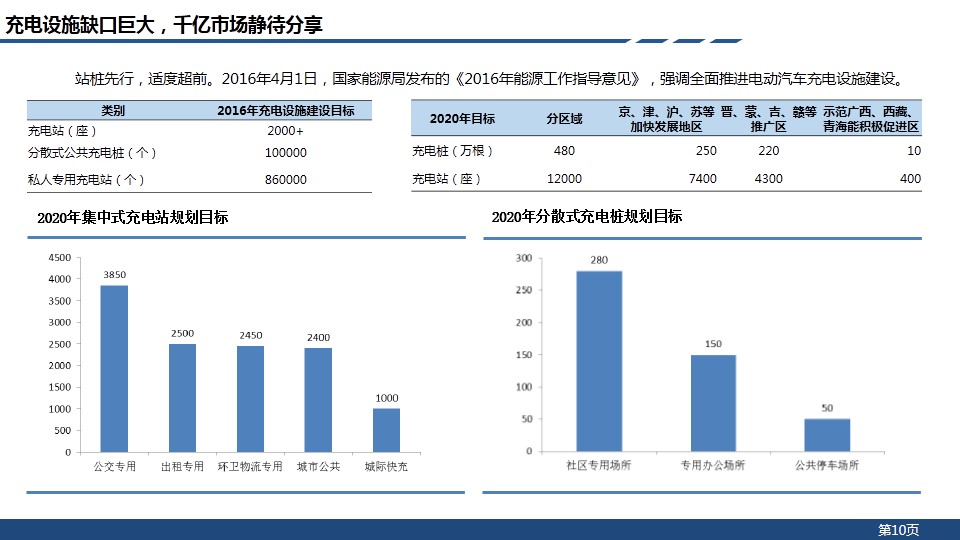Click data label 1000 above 城际快充 bar
The height and width of the screenshot is (540, 960).
pyautogui.click(x=387, y=398)
